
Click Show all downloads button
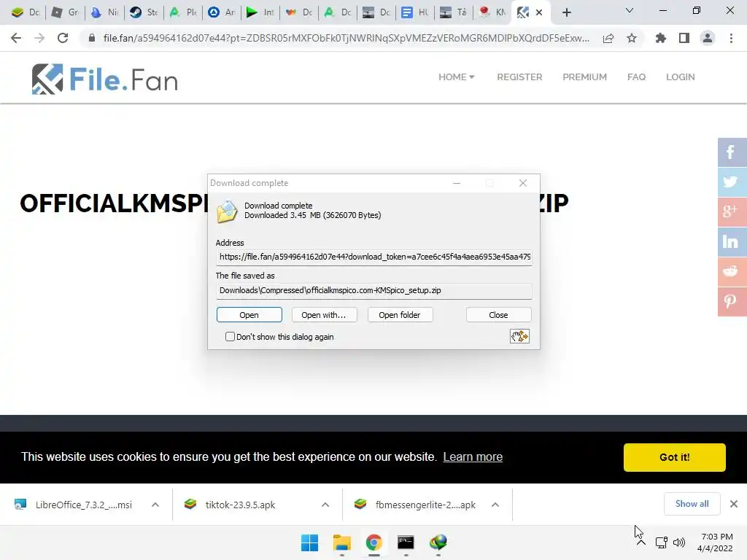click(x=692, y=504)
